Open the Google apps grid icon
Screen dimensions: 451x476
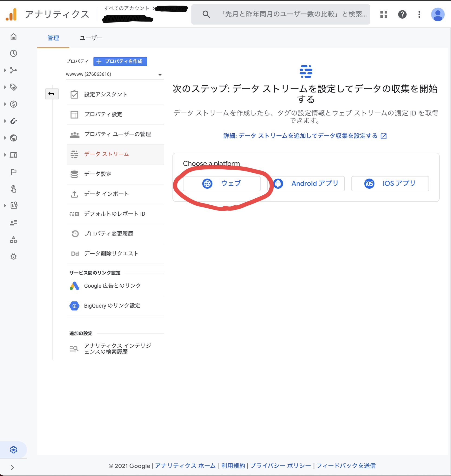click(384, 14)
